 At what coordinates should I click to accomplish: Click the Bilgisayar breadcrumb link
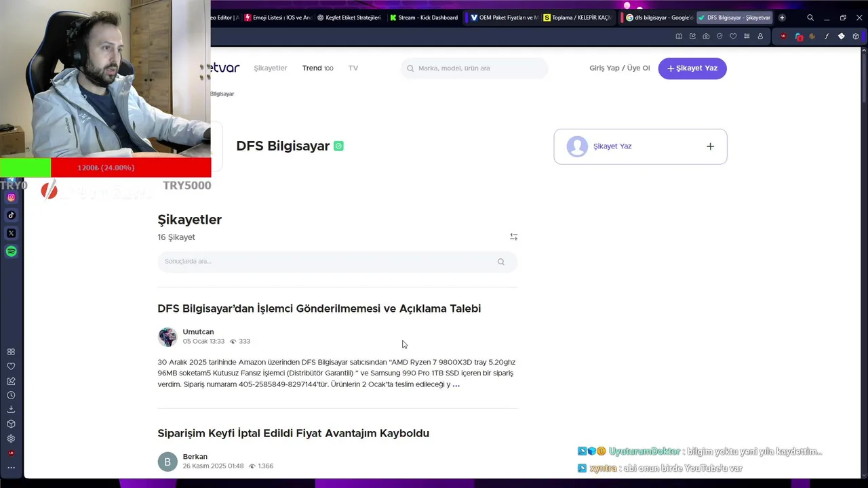pyautogui.click(x=222, y=94)
